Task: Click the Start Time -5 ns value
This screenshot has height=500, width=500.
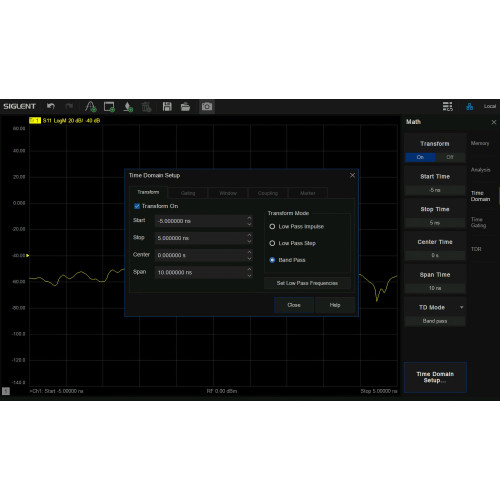Action: click(435, 190)
